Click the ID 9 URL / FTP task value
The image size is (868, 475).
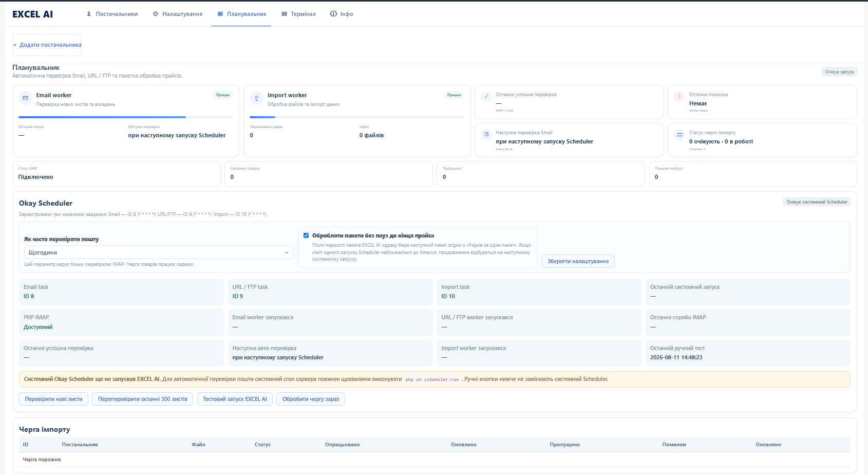pos(238,296)
